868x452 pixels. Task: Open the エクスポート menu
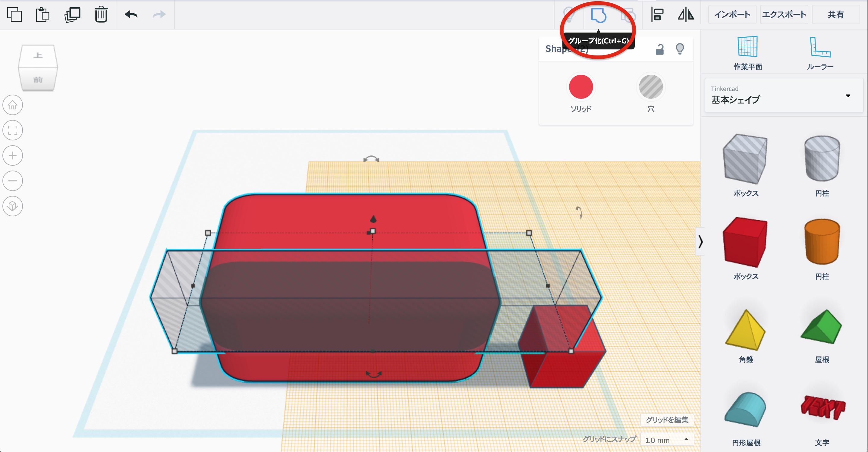click(784, 14)
